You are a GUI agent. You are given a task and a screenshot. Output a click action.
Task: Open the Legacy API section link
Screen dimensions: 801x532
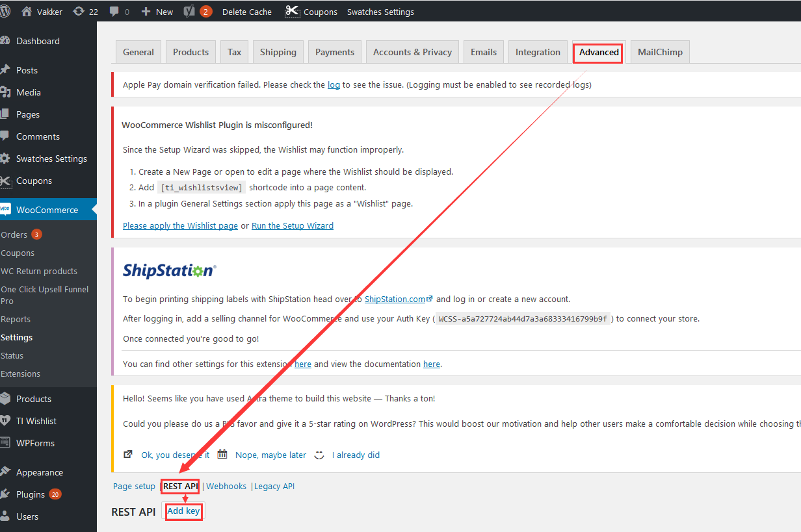click(x=274, y=486)
